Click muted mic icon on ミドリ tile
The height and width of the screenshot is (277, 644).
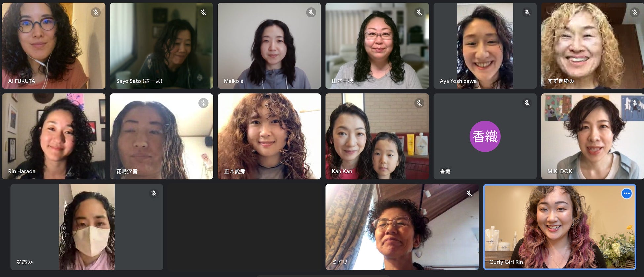(469, 193)
